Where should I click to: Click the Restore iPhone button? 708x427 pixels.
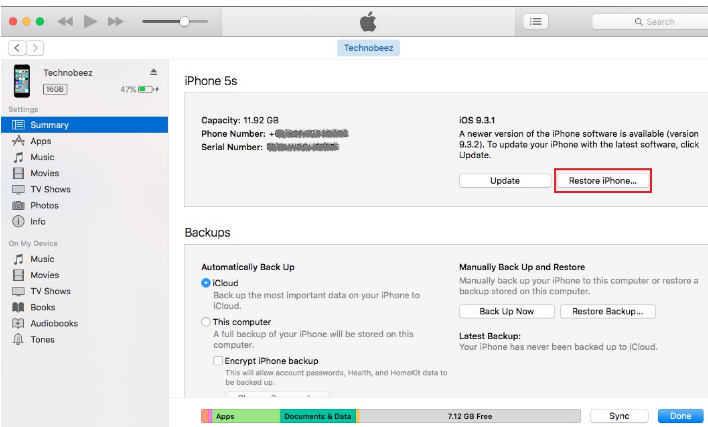602,181
